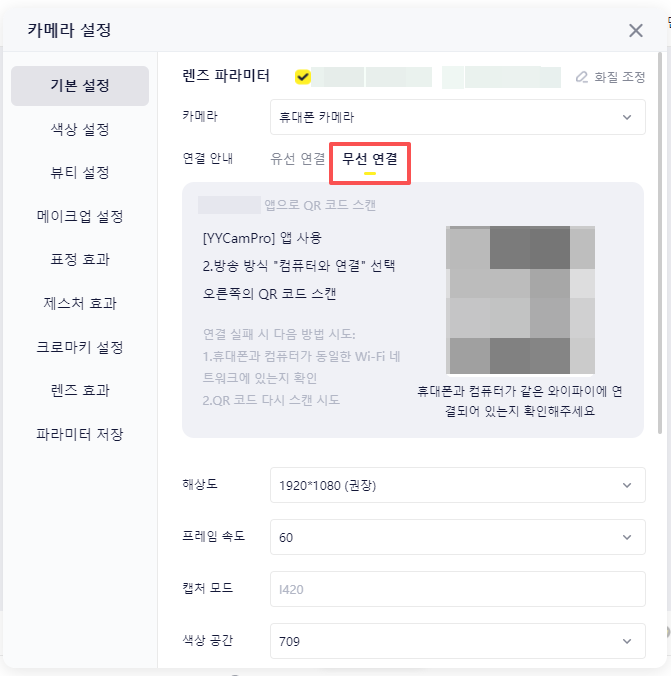The image size is (671, 676).
Task: Open 파라미터 저장 in the sidebar
Action: [80, 434]
